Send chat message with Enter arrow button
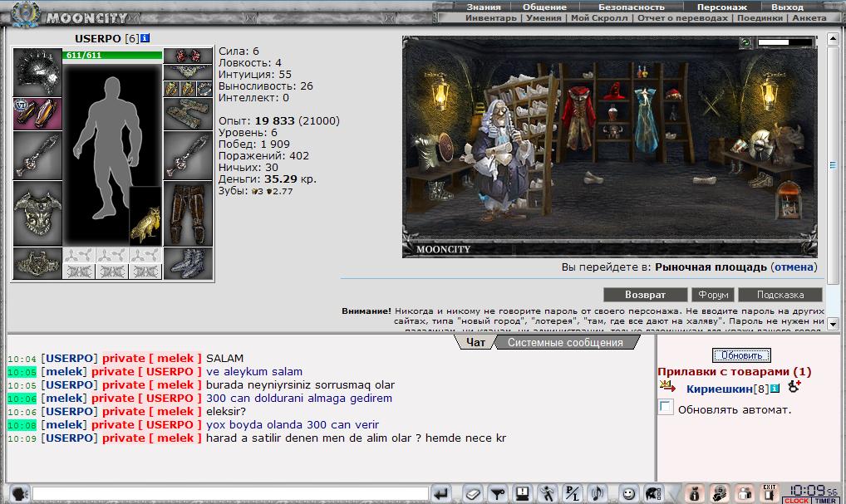Viewport: 846px width, 504px height. point(441,493)
